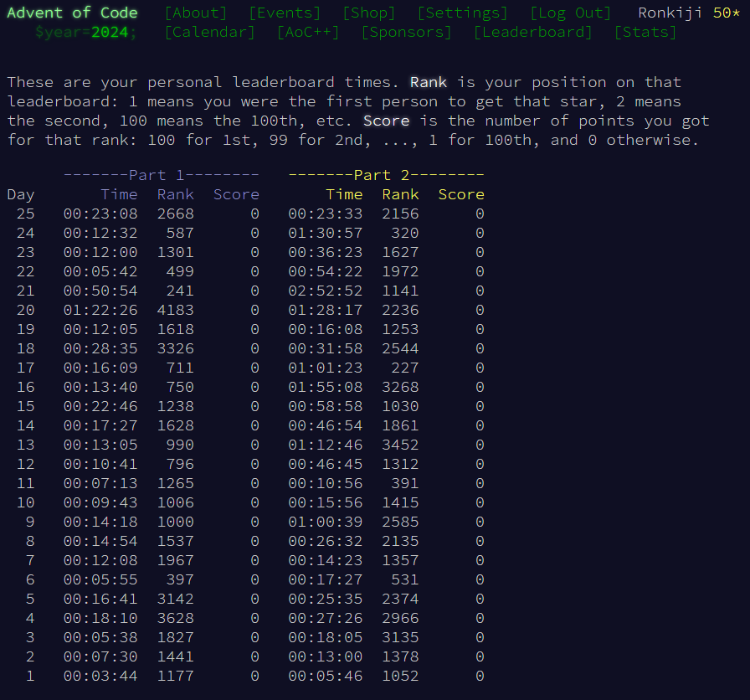Open the Stats page
Screen dimensions: 750x700
click(x=645, y=32)
